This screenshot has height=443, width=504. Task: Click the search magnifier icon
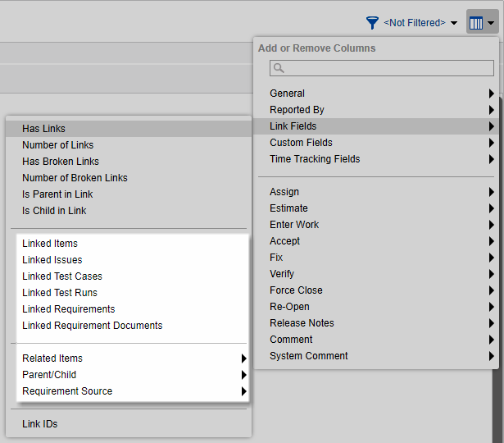point(279,68)
